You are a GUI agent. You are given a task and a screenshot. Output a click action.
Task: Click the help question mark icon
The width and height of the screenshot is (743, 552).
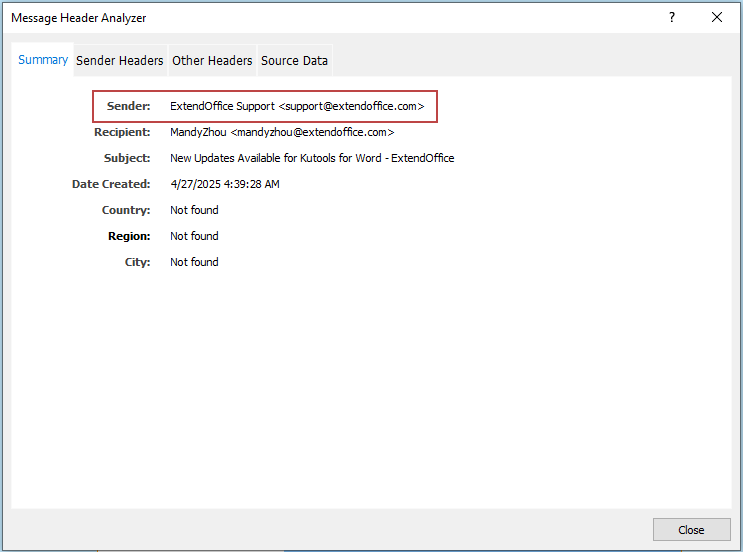672,17
